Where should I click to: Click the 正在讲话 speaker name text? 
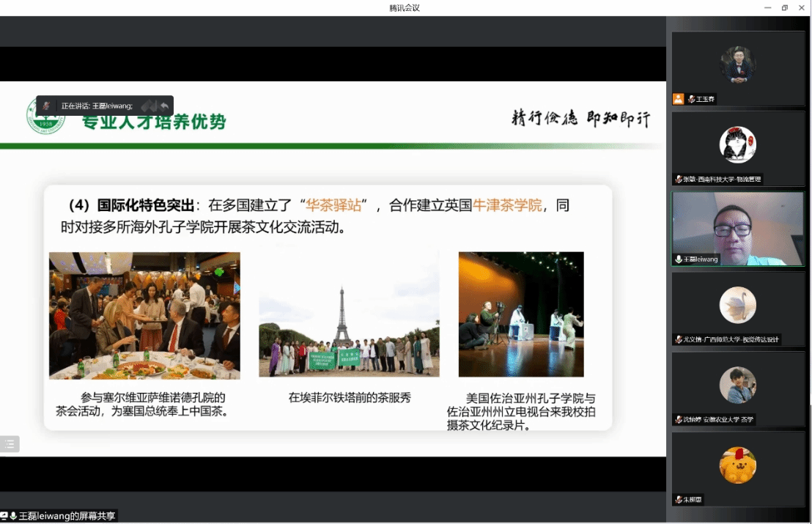click(97, 106)
